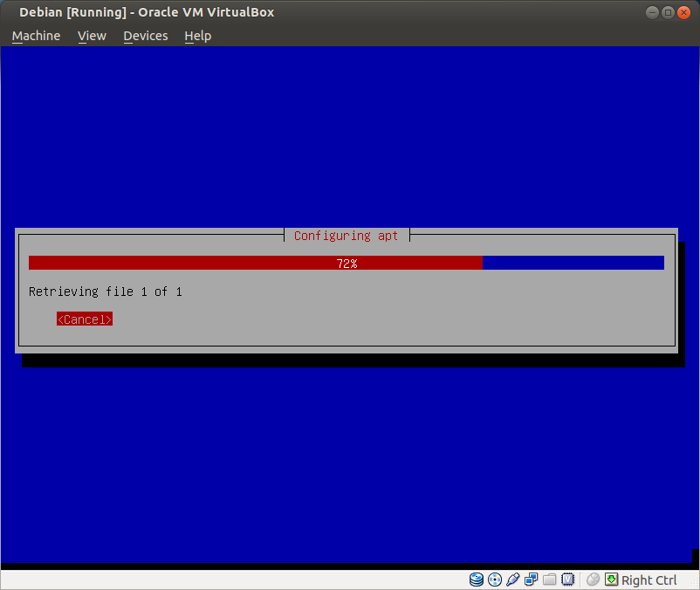Open the View menu
Viewport: 700px width, 590px height.
92,36
